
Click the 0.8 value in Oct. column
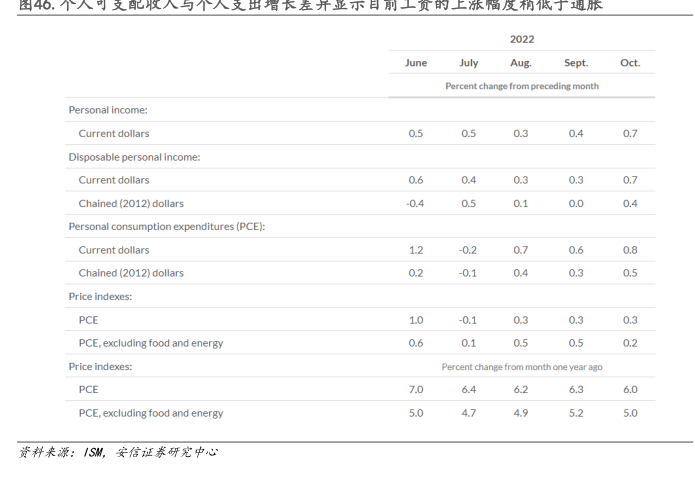630,250
